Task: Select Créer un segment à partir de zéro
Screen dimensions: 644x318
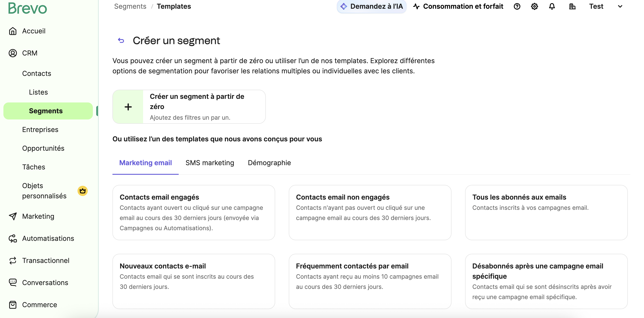Action: (189, 106)
